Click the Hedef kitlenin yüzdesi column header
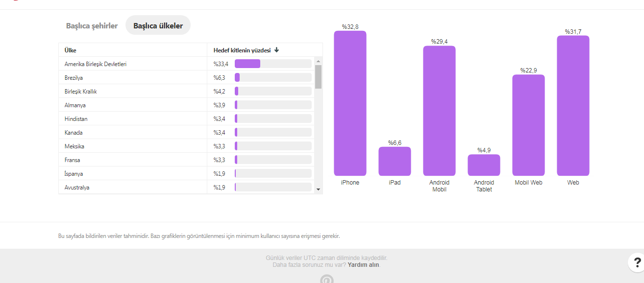Screen dimensions: 644x283 242,50
